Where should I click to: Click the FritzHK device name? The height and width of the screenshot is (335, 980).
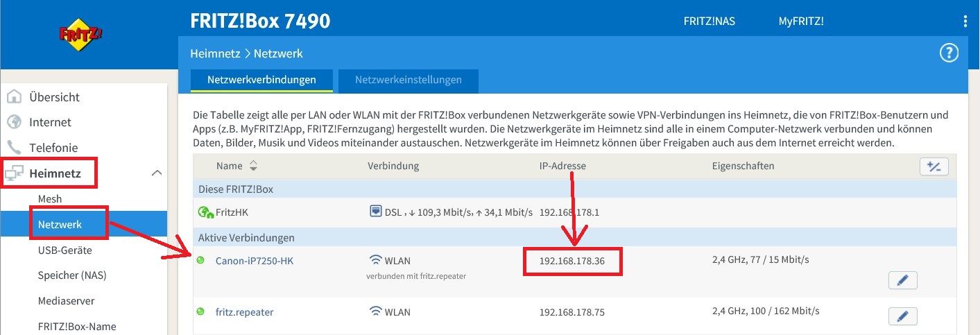[232, 212]
